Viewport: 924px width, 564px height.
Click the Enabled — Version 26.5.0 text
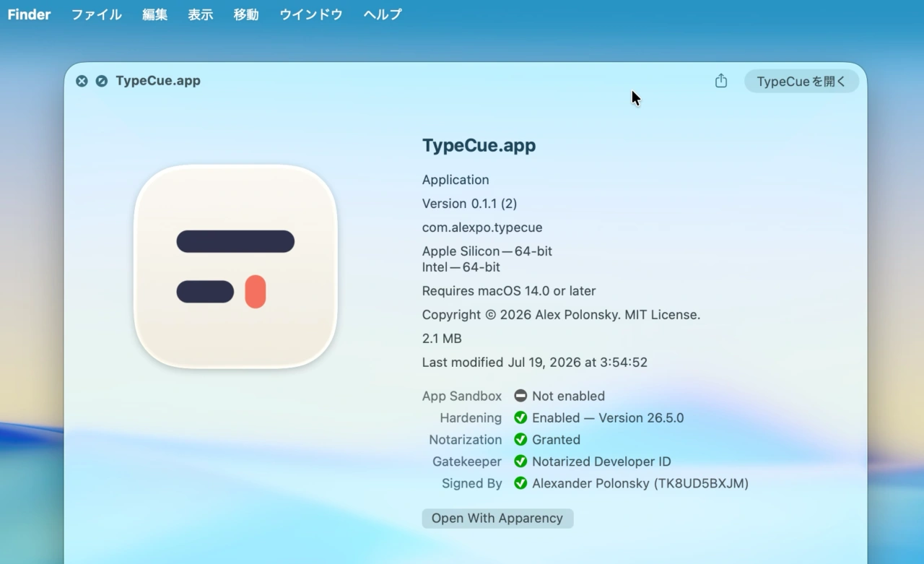point(608,418)
